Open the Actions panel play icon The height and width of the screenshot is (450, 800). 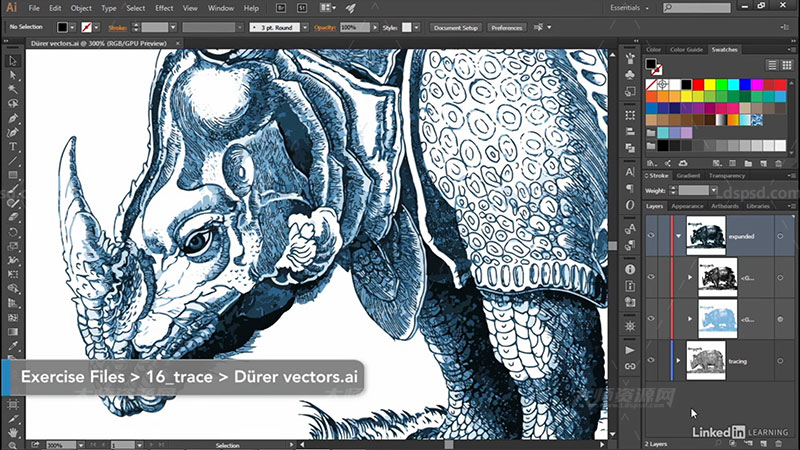[x=630, y=350]
